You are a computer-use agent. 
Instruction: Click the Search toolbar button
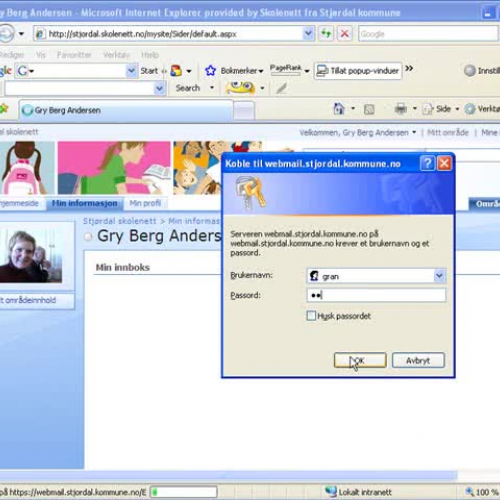click(x=188, y=88)
